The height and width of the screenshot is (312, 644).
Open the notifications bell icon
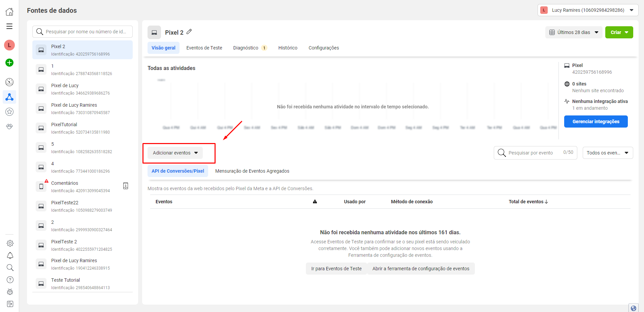[10, 256]
